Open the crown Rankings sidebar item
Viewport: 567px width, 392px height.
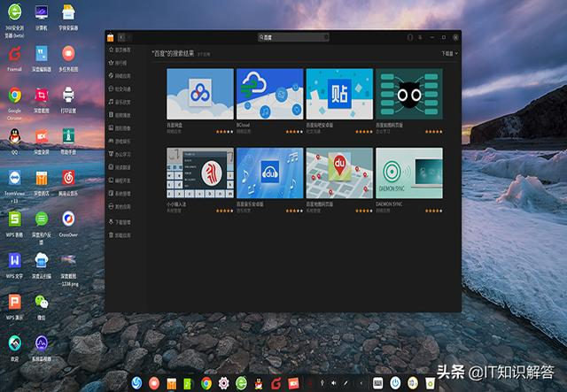pyautogui.click(x=118, y=63)
